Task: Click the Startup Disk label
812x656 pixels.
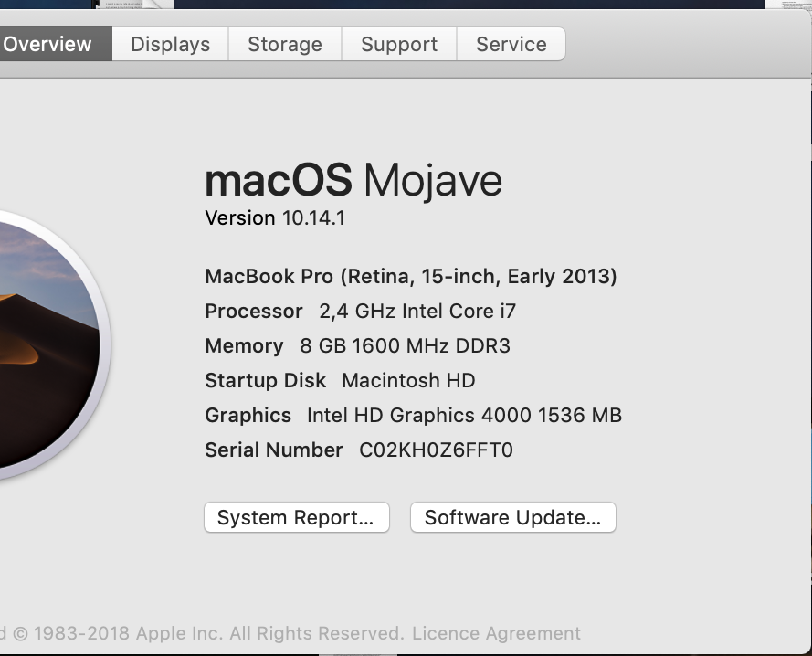Action: tap(266, 381)
